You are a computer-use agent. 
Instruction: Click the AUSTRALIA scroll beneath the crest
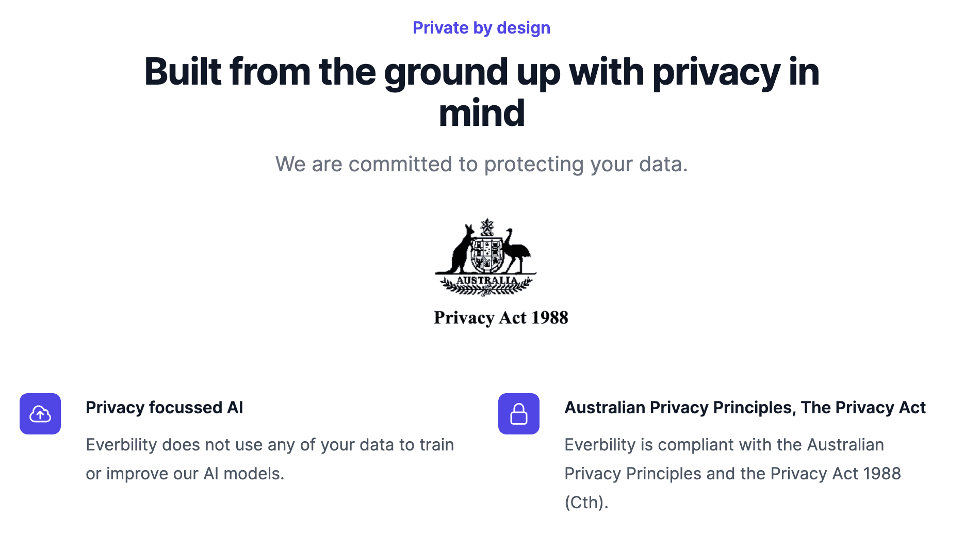coord(486,281)
